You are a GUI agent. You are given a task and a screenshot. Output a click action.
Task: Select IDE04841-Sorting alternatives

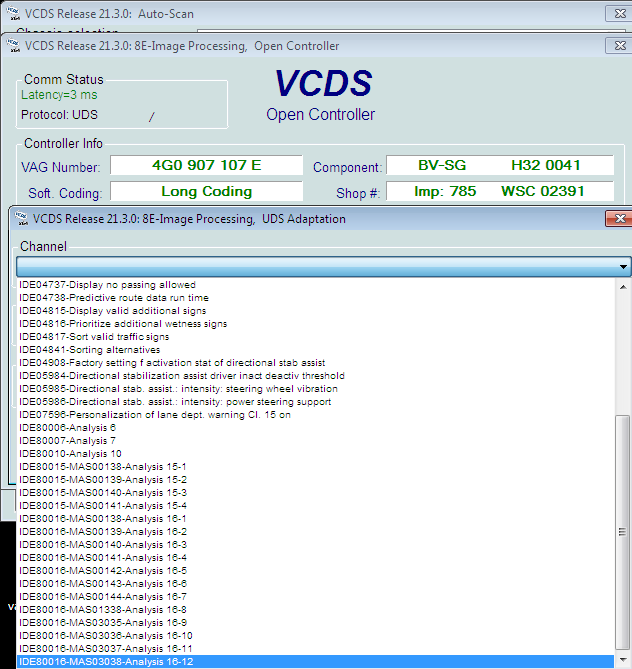[315, 349]
